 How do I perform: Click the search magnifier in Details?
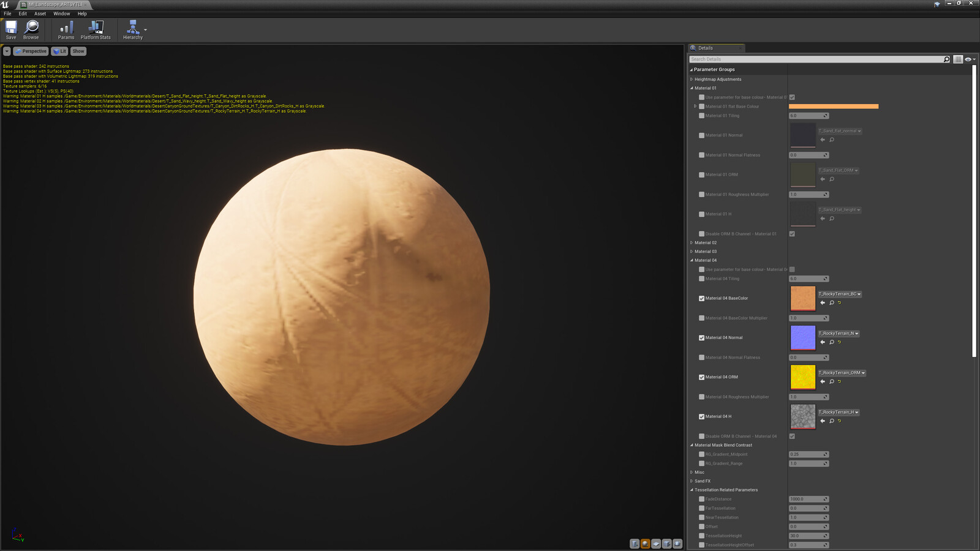(x=946, y=59)
